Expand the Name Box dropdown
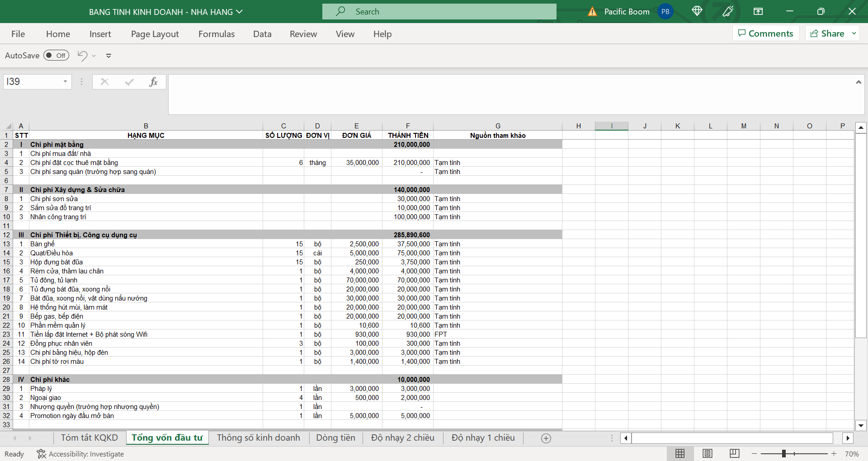Image resolution: width=868 pixels, height=461 pixels. (x=65, y=82)
